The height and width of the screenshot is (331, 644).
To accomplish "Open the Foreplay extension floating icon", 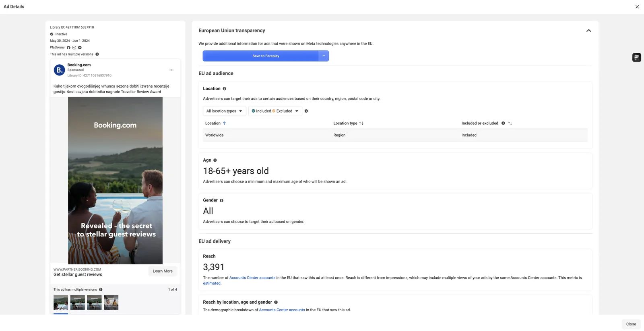I will coord(637,58).
